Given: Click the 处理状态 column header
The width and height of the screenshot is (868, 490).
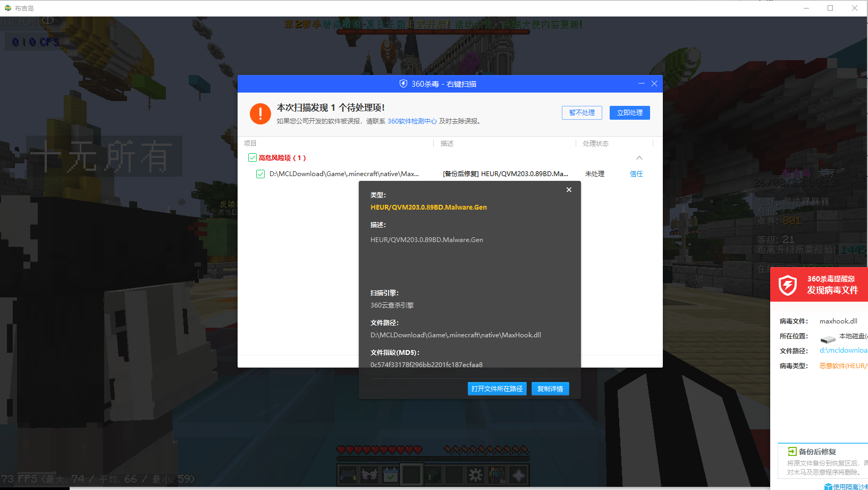Looking at the screenshot, I should tap(595, 144).
